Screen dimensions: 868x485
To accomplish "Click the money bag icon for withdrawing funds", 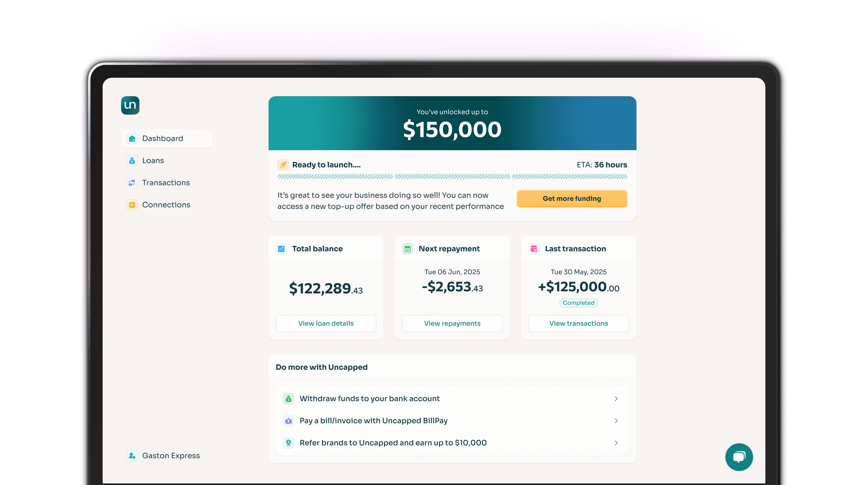I will [288, 398].
